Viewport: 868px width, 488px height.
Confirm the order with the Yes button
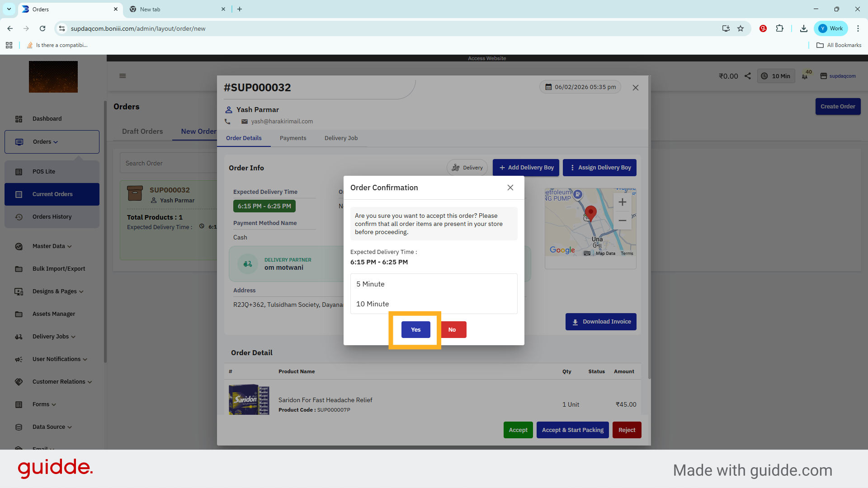[415, 329]
